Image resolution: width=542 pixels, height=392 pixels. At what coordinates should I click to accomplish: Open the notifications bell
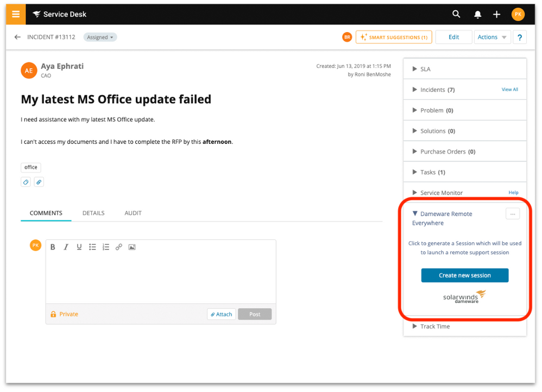tap(477, 15)
